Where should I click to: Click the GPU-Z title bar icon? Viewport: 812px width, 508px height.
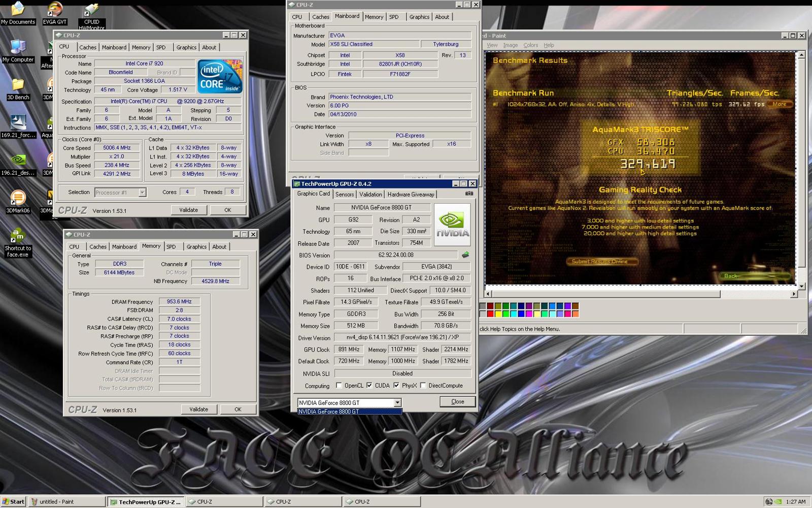click(x=297, y=184)
